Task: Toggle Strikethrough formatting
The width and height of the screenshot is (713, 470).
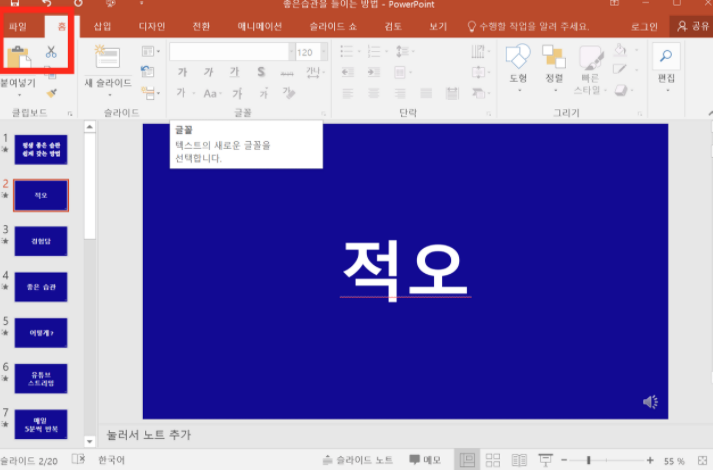Action: 287,72
